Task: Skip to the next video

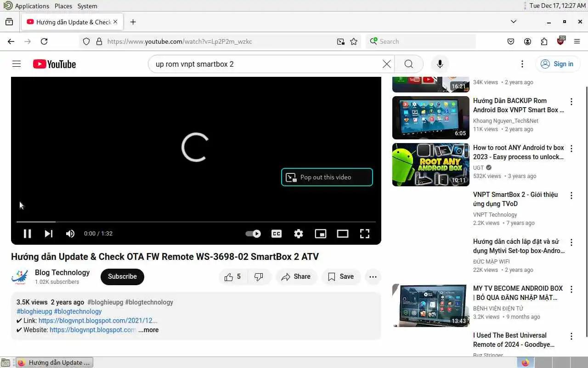Action: (x=48, y=234)
